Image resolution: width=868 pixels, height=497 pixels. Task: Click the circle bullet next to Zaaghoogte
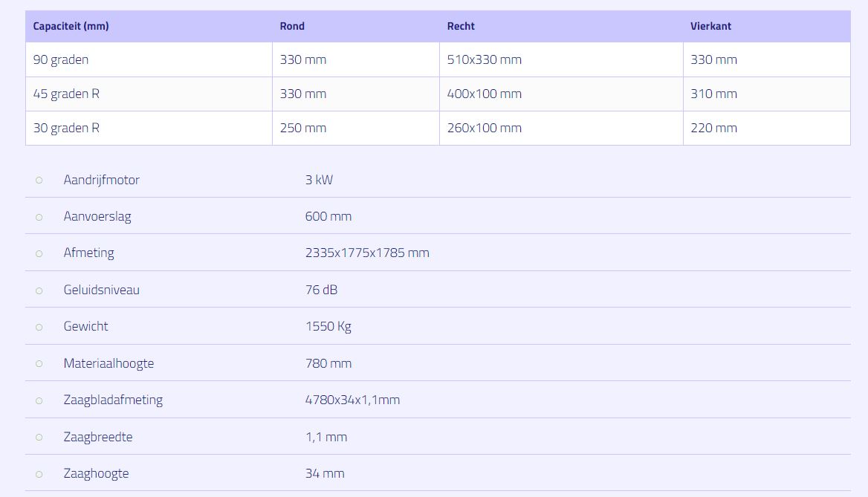pyautogui.click(x=39, y=474)
